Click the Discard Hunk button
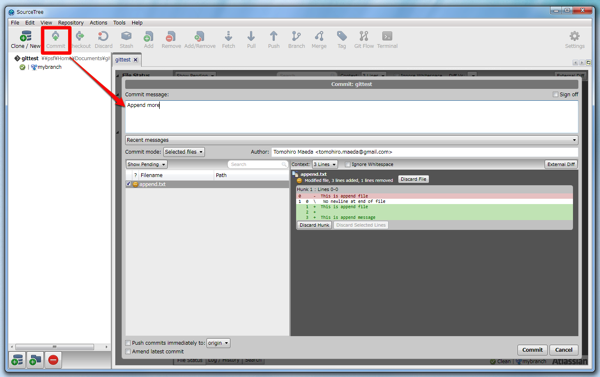This screenshot has height=377, width=600. click(314, 225)
